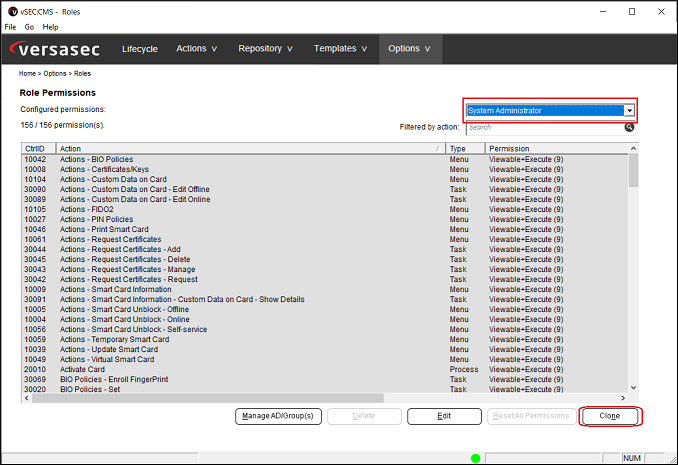
Task: Select the Activate Card row
Action: point(325,369)
